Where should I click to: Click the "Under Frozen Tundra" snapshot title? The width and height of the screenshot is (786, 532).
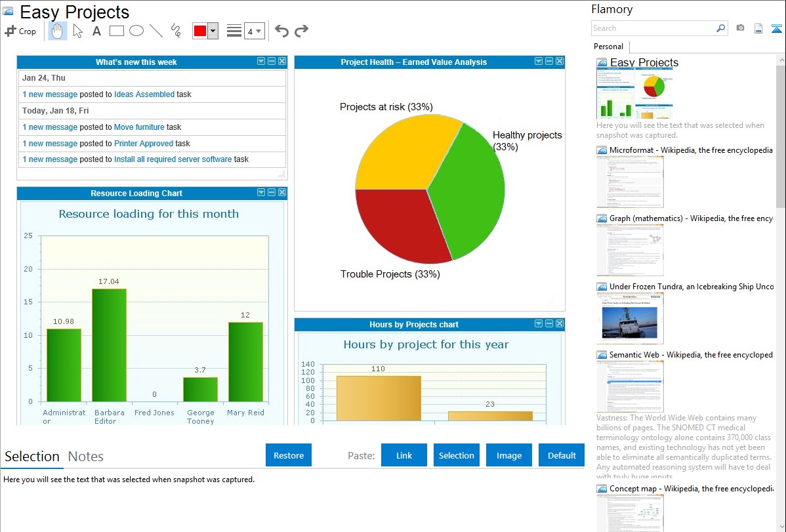pyautogui.click(x=692, y=287)
